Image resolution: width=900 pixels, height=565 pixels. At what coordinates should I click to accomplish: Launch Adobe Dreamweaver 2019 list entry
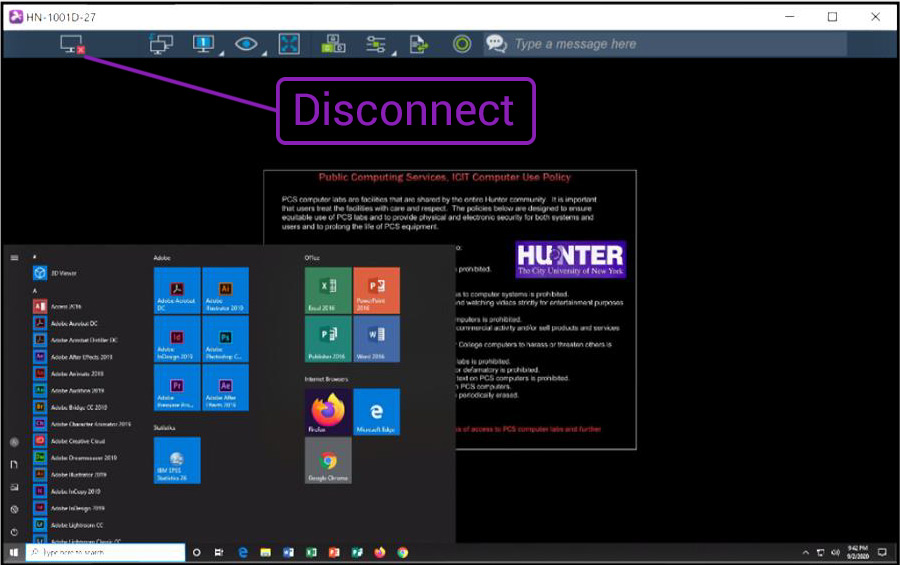pyautogui.click(x=86, y=458)
